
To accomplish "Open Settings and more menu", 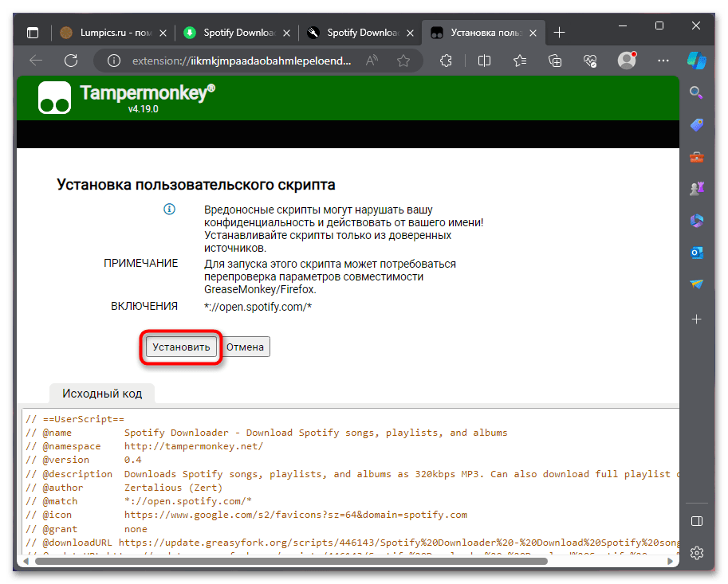I will [x=663, y=61].
